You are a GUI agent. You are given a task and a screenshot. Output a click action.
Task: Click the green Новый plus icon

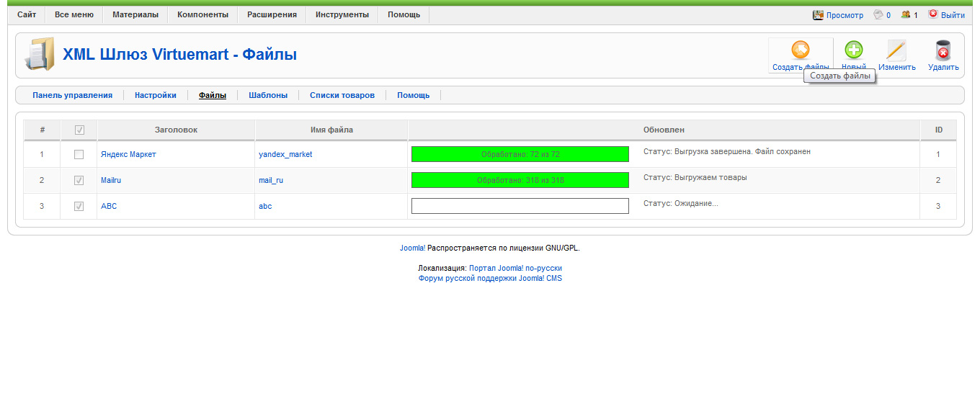pyautogui.click(x=854, y=50)
